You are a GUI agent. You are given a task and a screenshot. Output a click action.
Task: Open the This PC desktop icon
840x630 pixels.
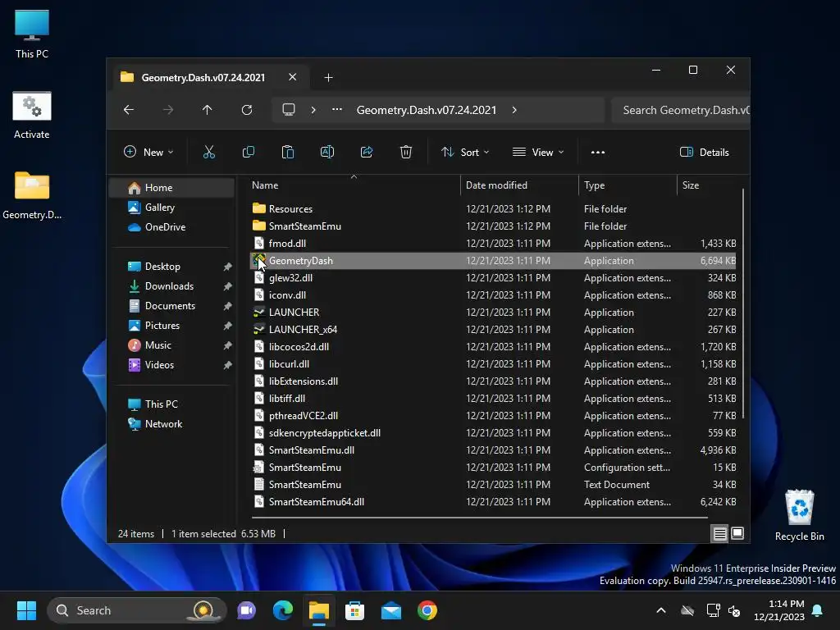(32, 34)
